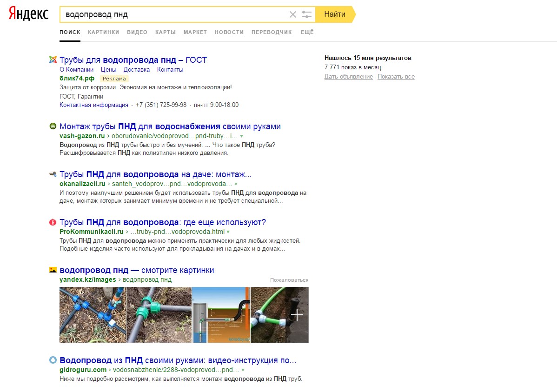Viewport: 557px width, 392px height.
Task: Switch to the КАРТИНКИ tab
Action: coord(103,32)
